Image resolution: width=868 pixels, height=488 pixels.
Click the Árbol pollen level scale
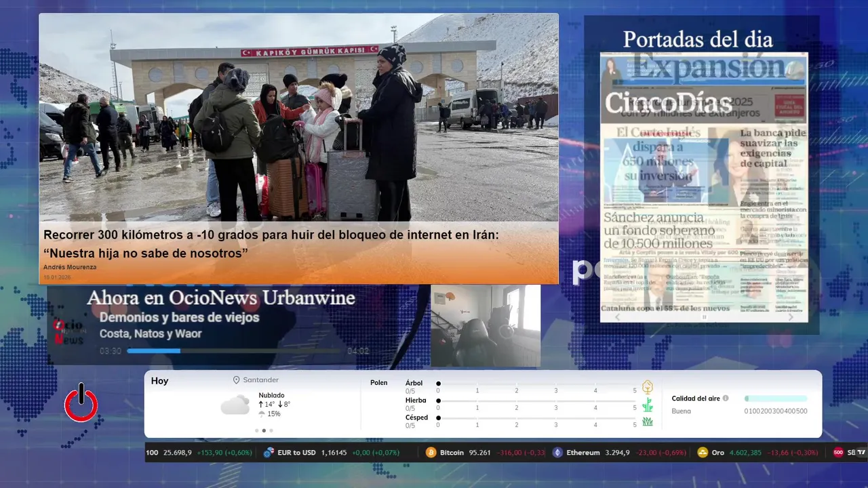[x=537, y=384]
